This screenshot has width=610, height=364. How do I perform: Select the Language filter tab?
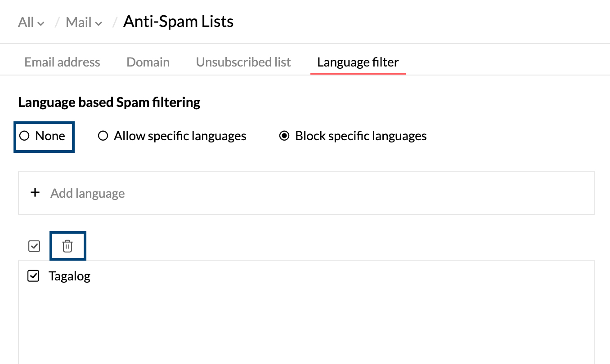click(358, 62)
